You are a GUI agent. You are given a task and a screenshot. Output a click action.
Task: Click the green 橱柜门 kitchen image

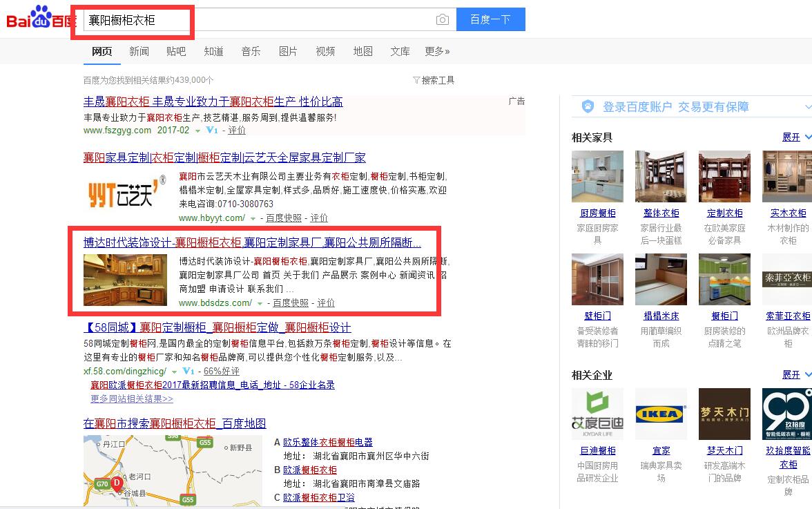tap(724, 279)
